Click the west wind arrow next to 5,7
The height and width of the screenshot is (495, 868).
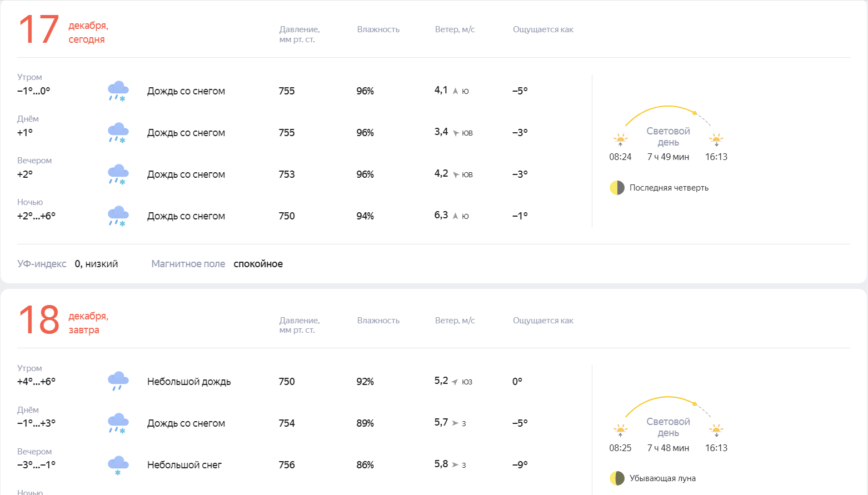click(455, 423)
